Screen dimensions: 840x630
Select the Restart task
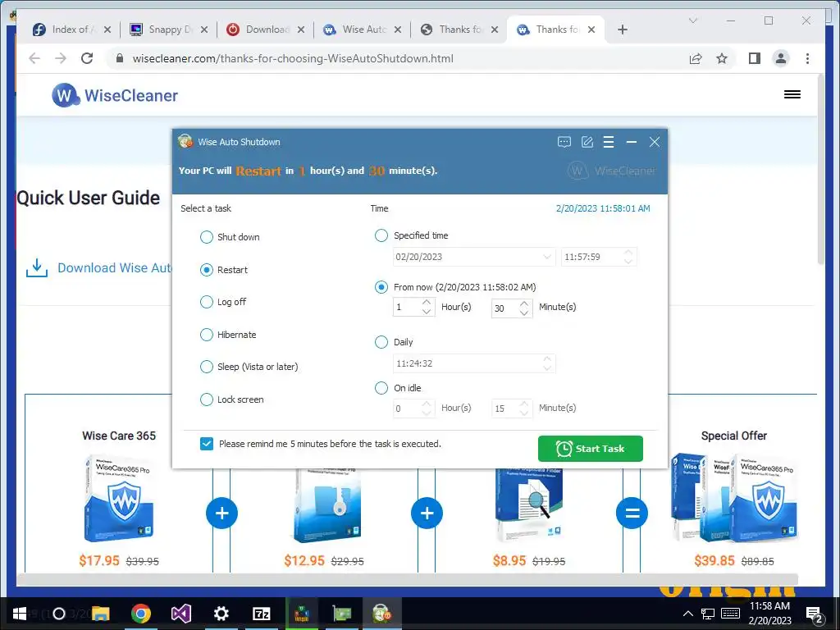tap(206, 270)
